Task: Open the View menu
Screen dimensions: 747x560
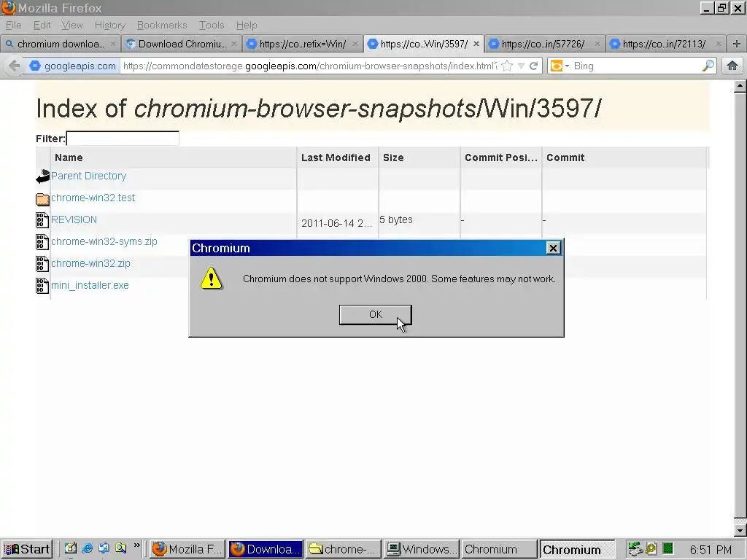Action: pos(72,25)
